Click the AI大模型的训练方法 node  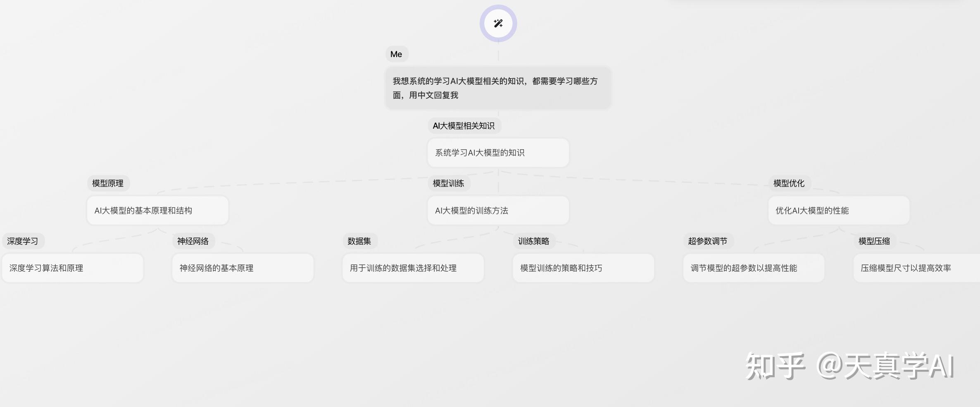tap(498, 211)
